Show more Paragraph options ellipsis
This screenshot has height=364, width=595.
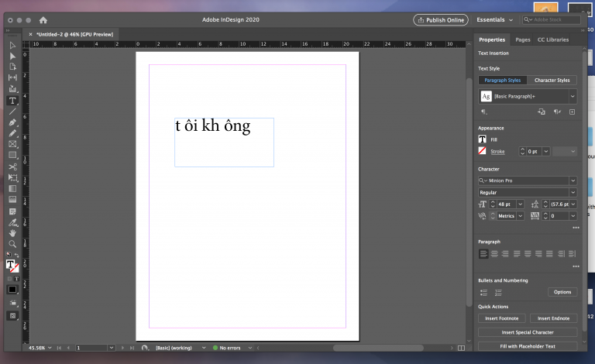(576, 266)
